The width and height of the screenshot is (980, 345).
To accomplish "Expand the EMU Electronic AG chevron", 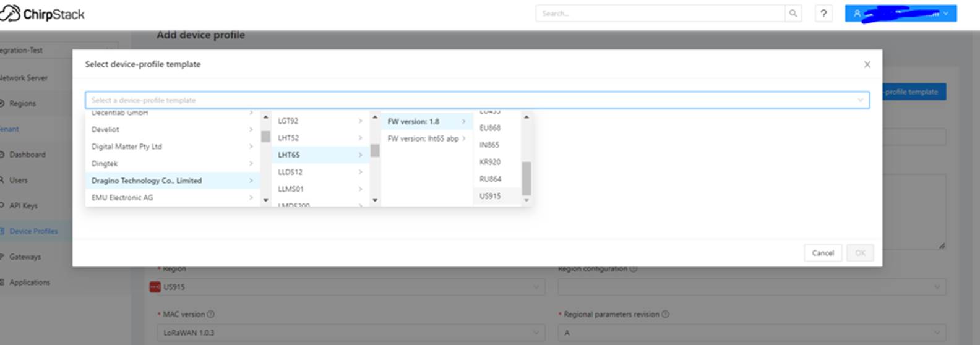I will [251, 197].
